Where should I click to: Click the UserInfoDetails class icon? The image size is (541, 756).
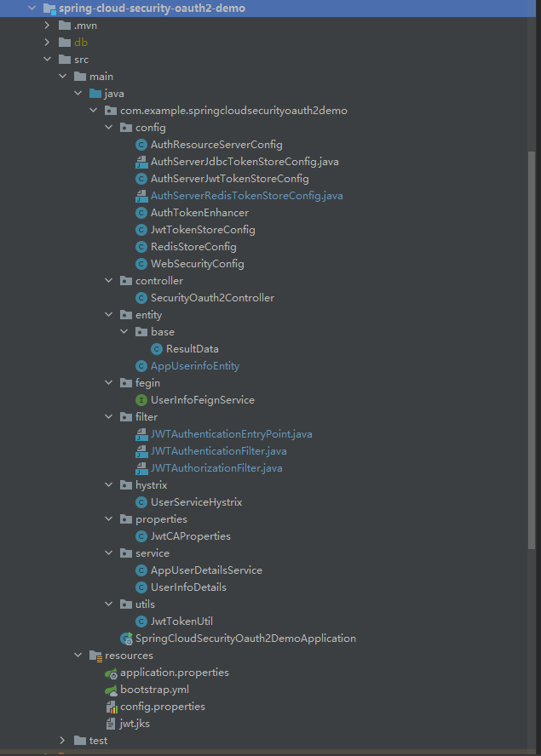tap(141, 587)
